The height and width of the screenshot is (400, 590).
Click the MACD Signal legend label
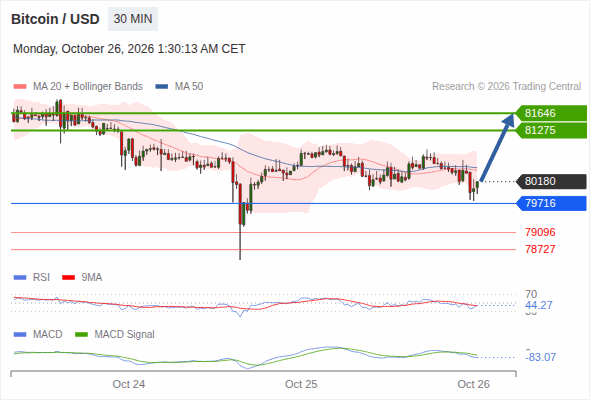click(x=124, y=335)
